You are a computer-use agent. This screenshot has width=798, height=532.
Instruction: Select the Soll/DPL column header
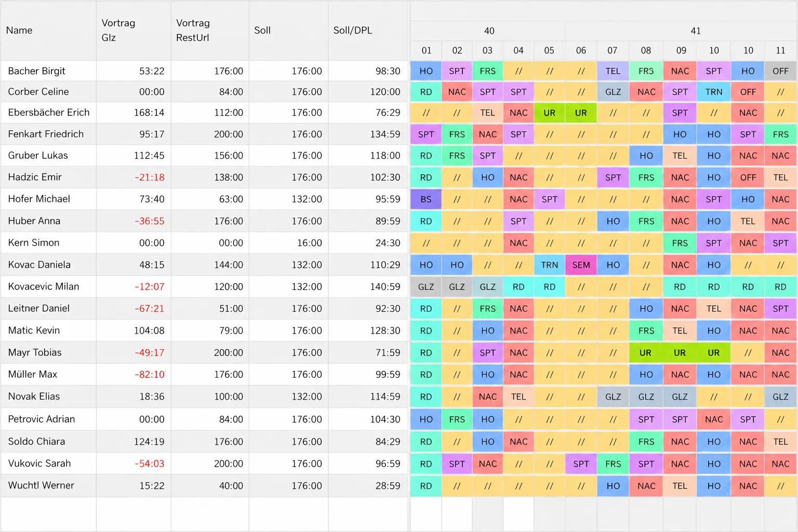368,30
